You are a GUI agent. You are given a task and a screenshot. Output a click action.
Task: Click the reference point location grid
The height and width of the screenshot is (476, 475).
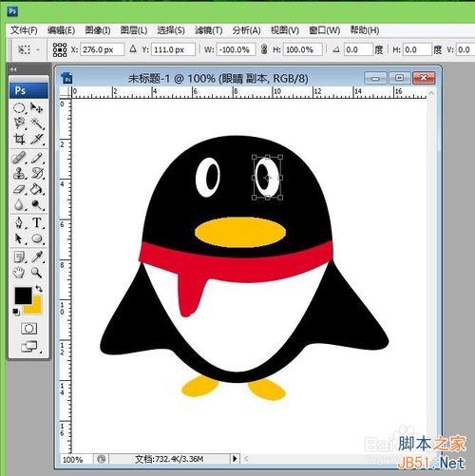(x=60, y=49)
